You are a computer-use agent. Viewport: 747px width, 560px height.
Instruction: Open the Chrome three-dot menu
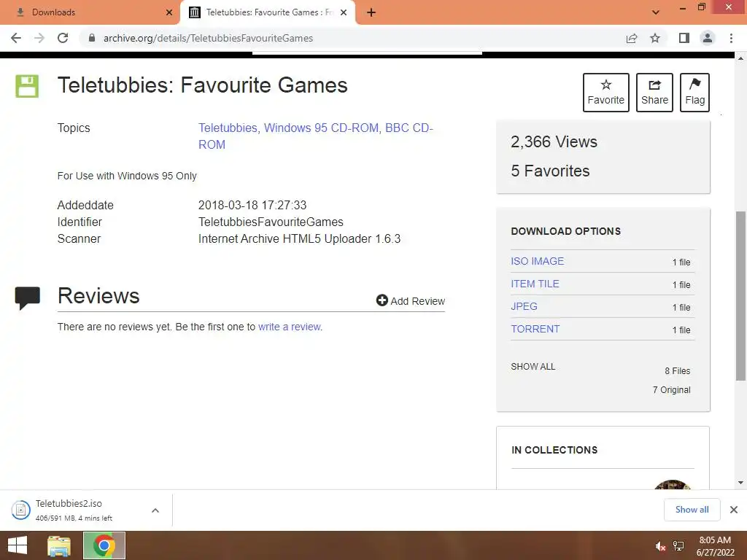(x=731, y=38)
